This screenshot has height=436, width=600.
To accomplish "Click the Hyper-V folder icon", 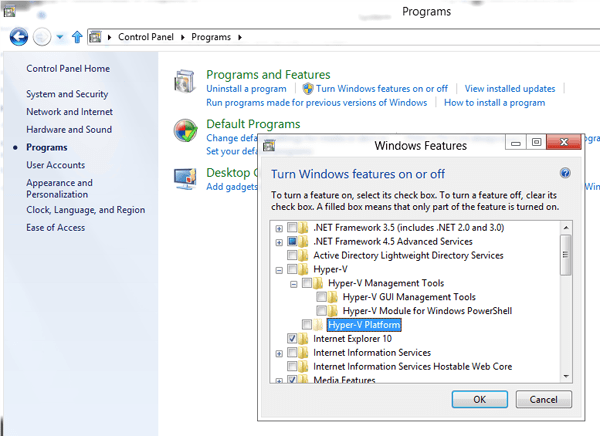I will pos(303,269).
